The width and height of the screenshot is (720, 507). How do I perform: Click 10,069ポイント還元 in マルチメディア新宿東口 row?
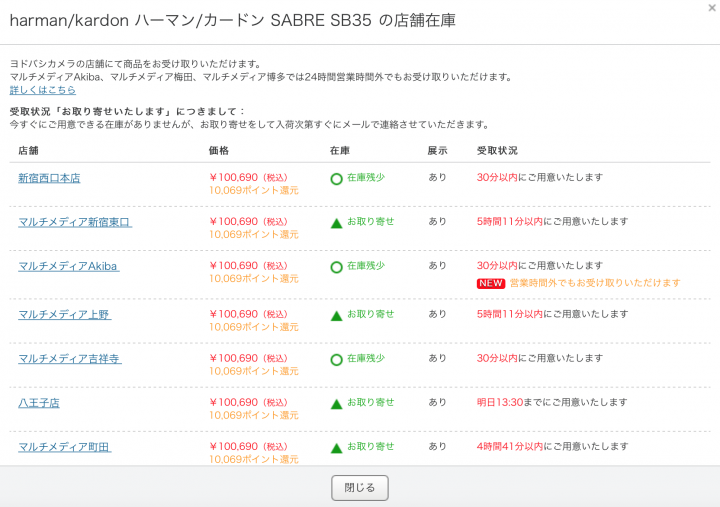point(254,235)
